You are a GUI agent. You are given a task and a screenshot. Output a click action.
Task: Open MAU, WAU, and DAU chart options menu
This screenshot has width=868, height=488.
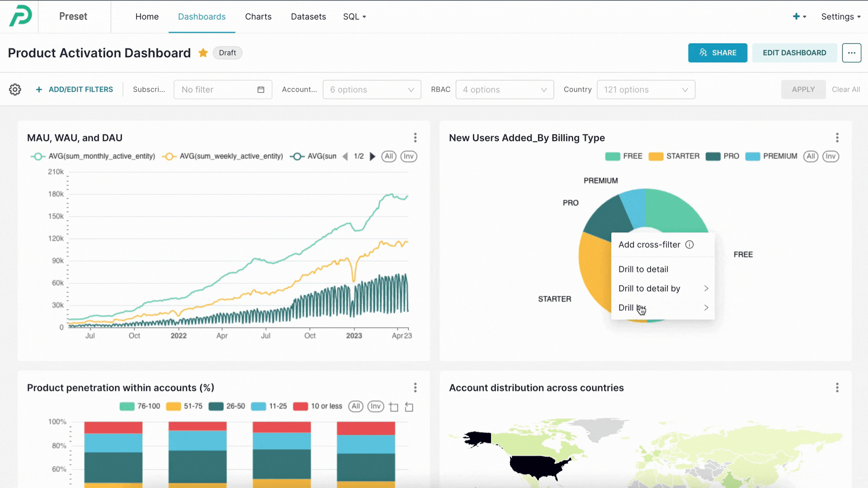tap(415, 137)
